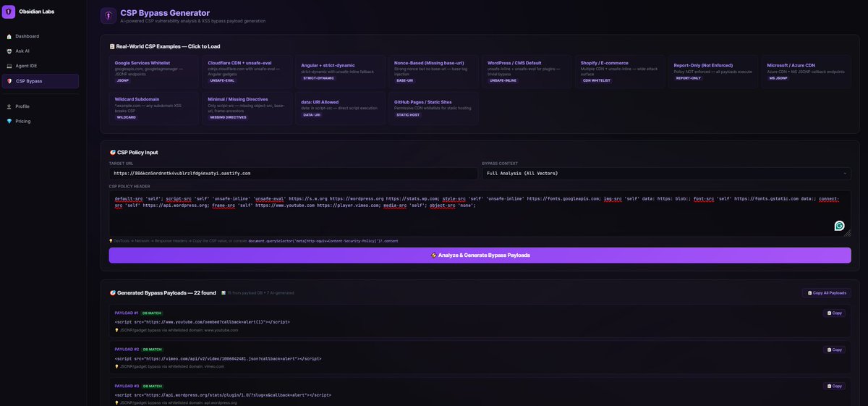Click the STRICT-DYNAMIC tag
Viewport: 868px width, 406px height.
pos(319,77)
